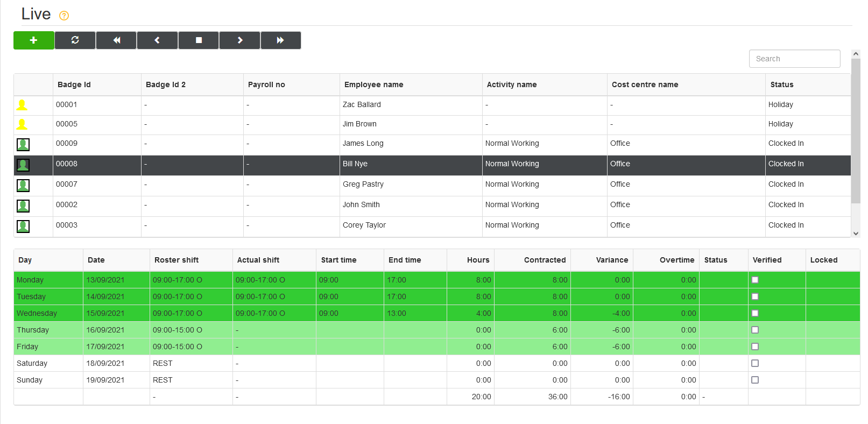
Task: Tick the Verified checkbox for Sunday
Action: click(x=755, y=380)
